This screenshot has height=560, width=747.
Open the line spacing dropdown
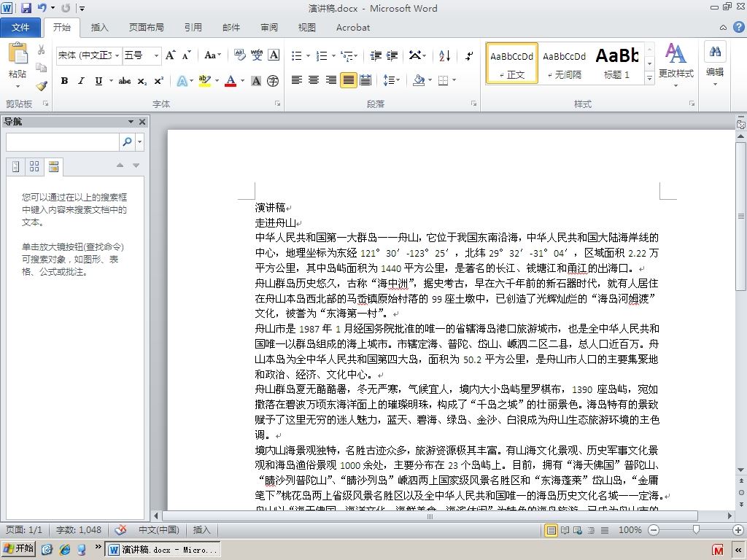tap(392, 80)
